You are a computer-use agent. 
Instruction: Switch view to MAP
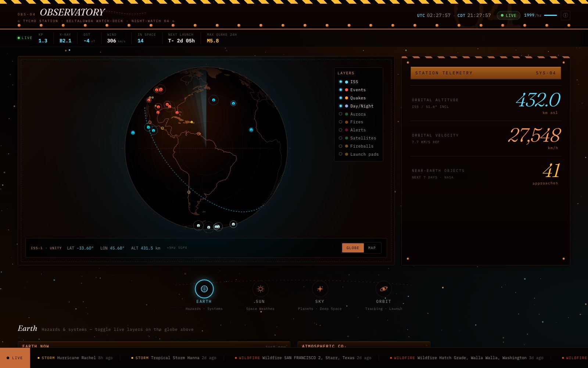coord(372,248)
